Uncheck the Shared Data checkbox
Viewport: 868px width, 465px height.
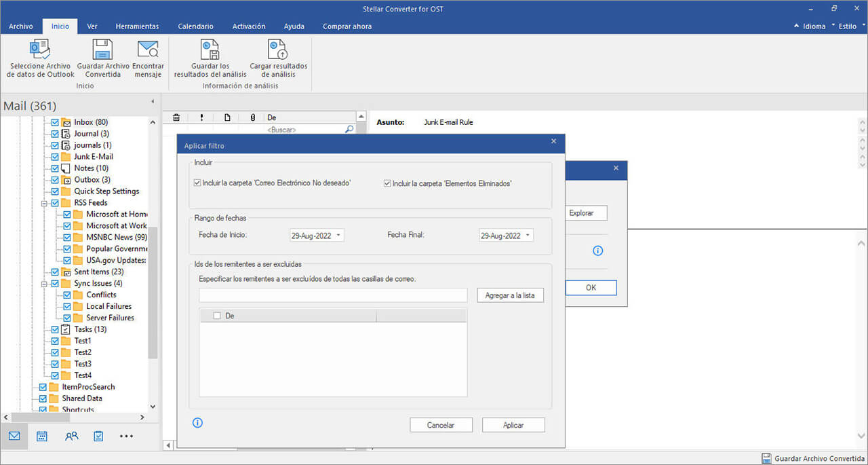43,398
